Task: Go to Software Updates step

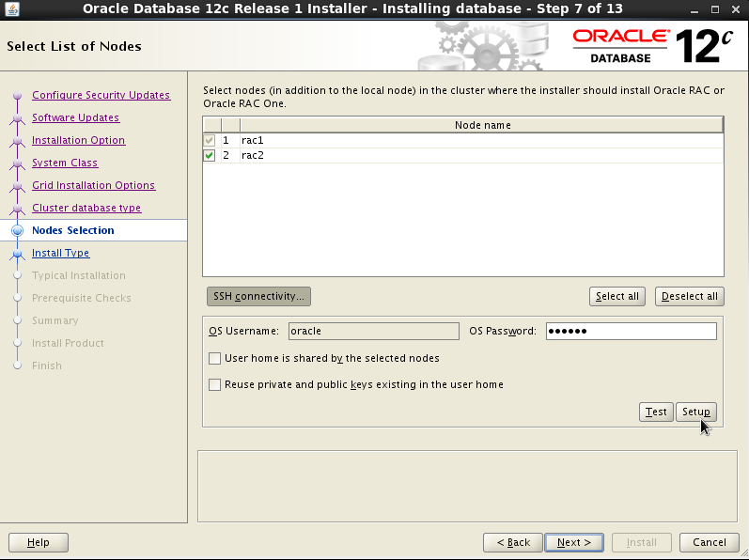Action: coord(75,117)
